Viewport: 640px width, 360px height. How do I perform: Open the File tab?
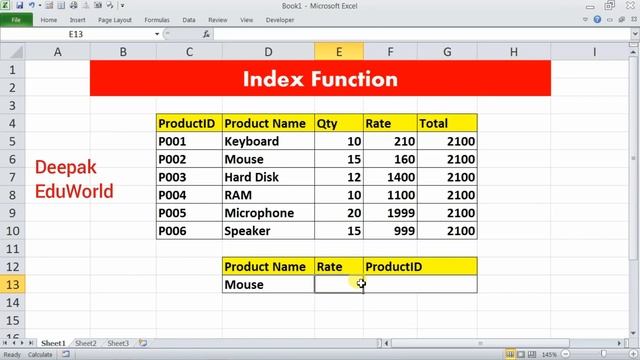[x=16, y=20]
